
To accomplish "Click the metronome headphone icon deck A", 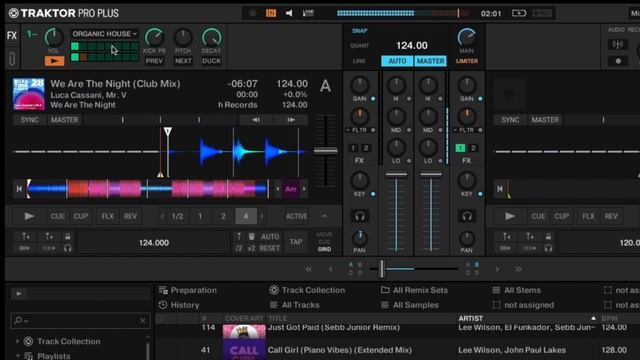I will [x=68, y=248].
